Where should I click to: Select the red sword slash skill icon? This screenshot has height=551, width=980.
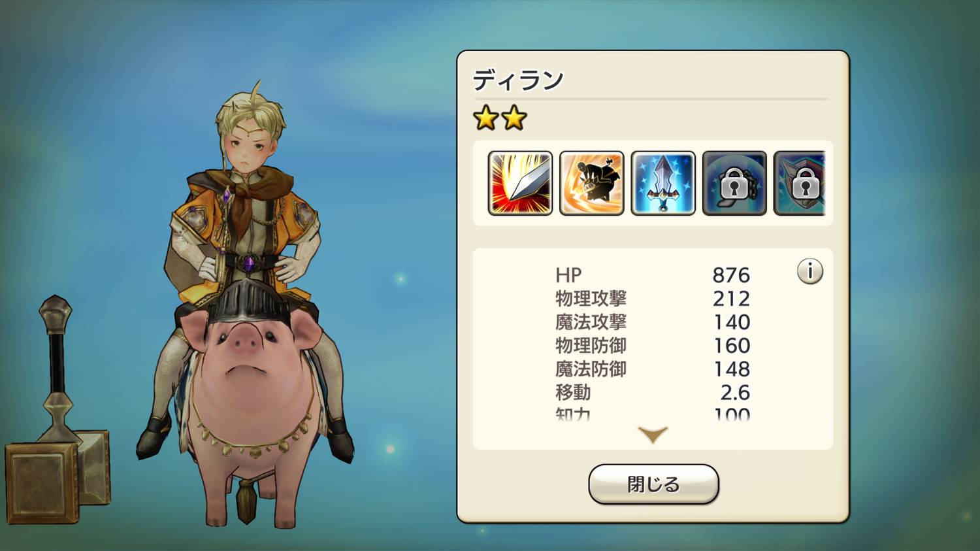(x=520, y=183)
